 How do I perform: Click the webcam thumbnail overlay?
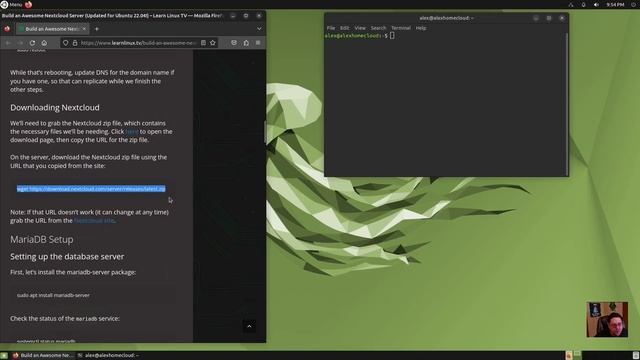(x=607, y=320)
